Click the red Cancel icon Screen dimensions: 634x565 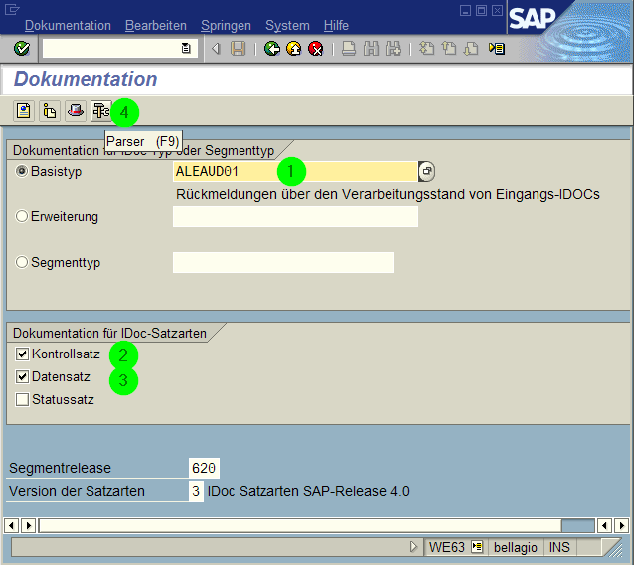316,48
